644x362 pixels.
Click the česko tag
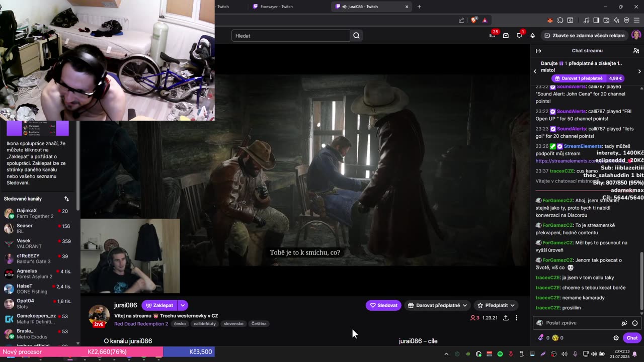coord(180,324)
